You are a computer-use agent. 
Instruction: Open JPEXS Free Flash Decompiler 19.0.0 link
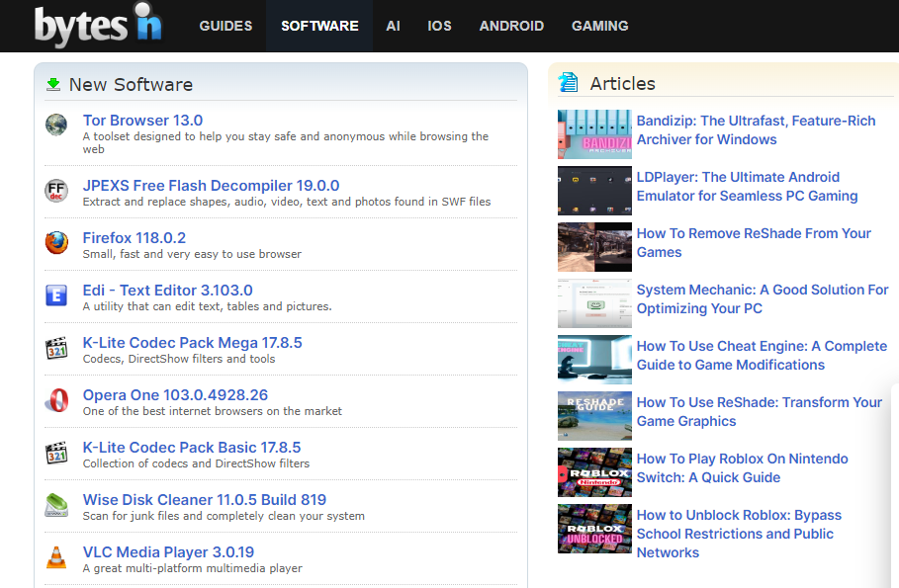[x=211, y=186]
